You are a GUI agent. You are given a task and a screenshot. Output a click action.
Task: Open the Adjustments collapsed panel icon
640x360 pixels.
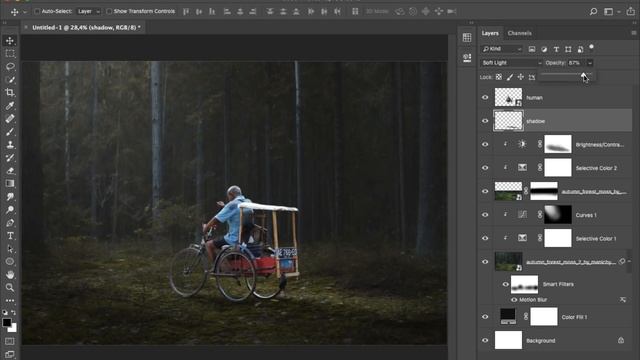467,58
